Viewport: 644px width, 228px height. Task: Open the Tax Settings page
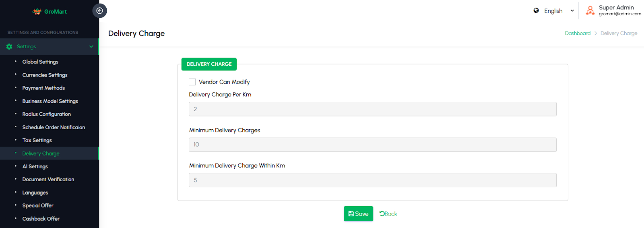tap(37, 140)
